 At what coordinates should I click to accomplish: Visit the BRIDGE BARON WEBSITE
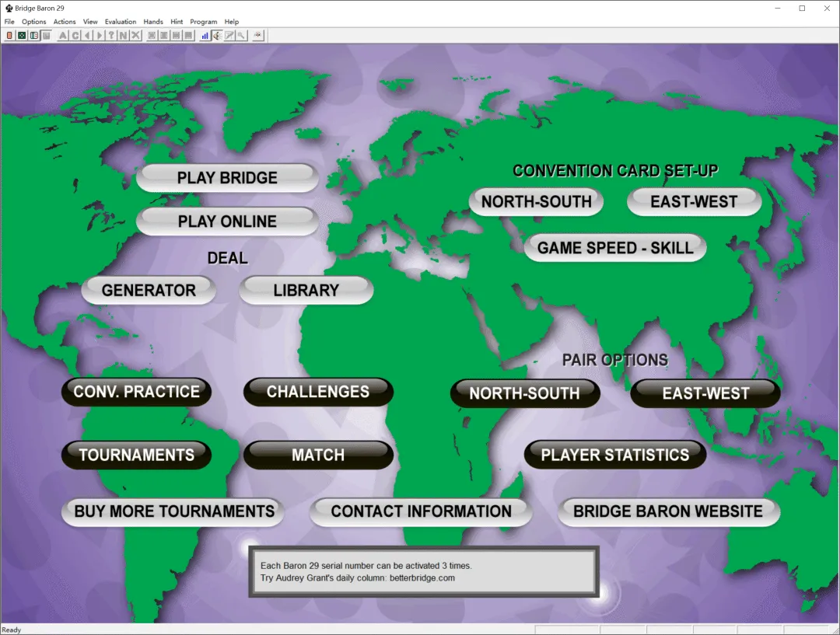tap(668, 512)
